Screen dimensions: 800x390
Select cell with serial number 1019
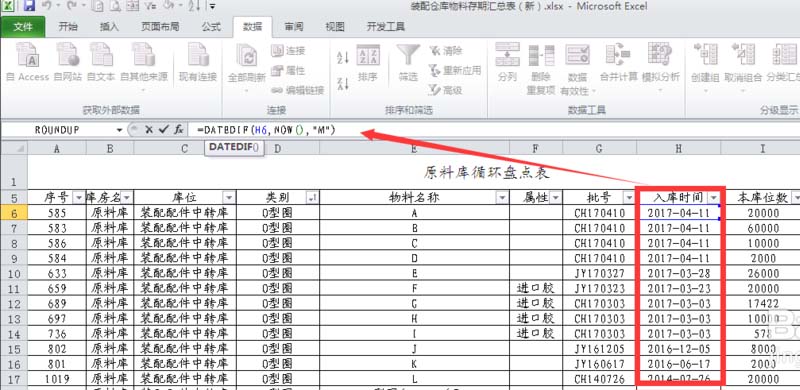57,379
